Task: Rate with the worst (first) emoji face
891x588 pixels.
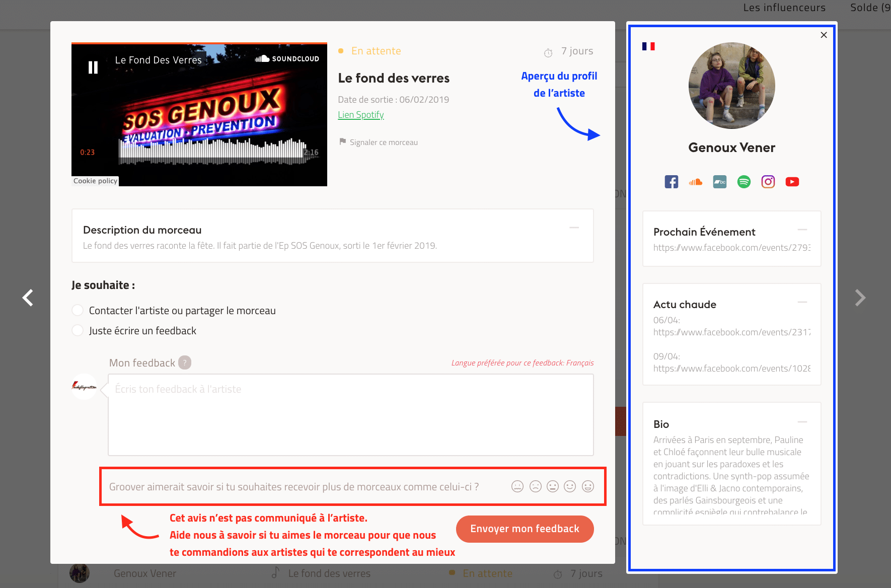Action: coord(517,486)
